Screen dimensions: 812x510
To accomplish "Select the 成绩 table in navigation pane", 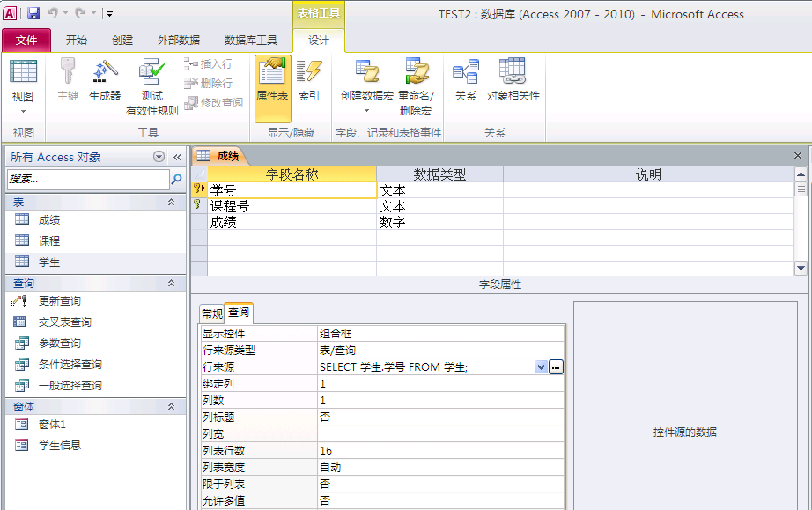I will pos(96,220).
